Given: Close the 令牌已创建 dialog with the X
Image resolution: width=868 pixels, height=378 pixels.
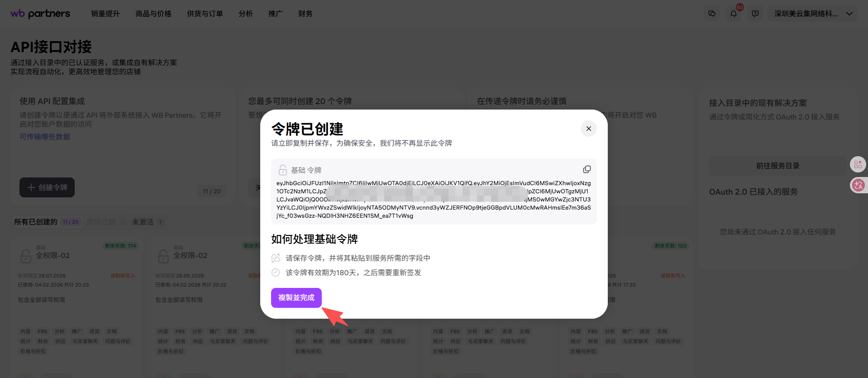Looking at the screenshot, I should (588, 129).
